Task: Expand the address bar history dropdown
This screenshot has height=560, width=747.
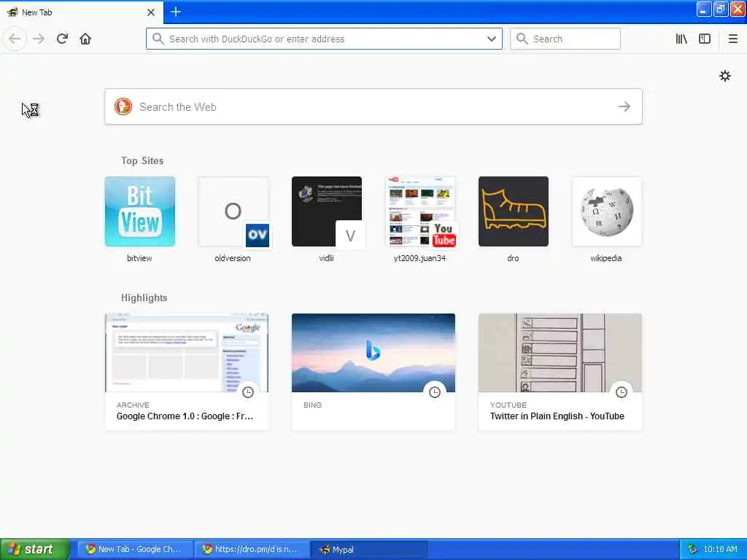Action: coord(491,39)
